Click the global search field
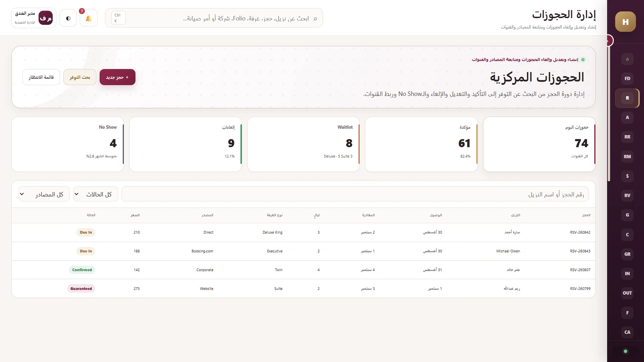 pos(214,18)
